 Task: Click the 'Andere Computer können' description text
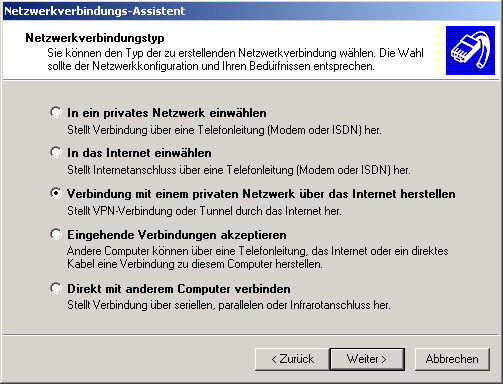(x=258, y=257)
